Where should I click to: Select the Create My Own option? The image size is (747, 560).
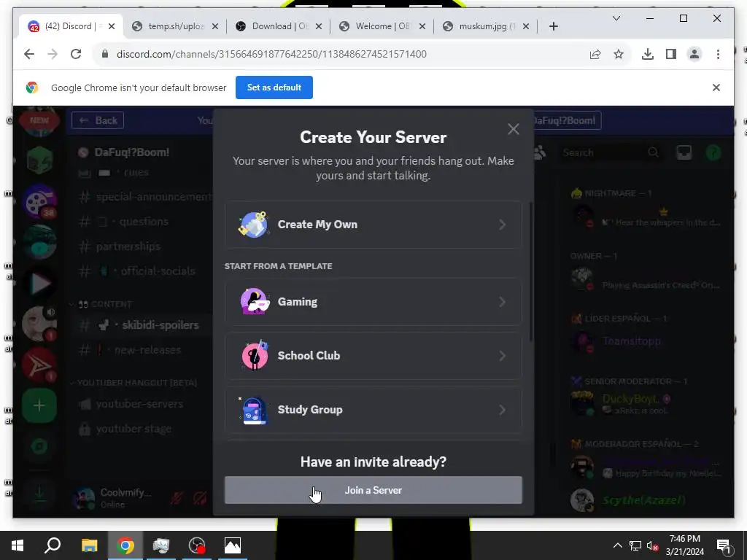click(373, 225)
